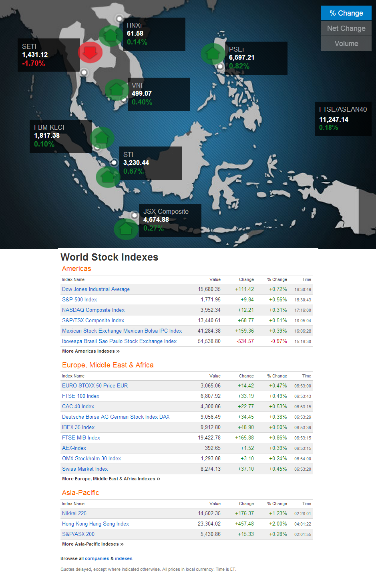
Task: Open the CAC 40 Index link
Action: 78,407
